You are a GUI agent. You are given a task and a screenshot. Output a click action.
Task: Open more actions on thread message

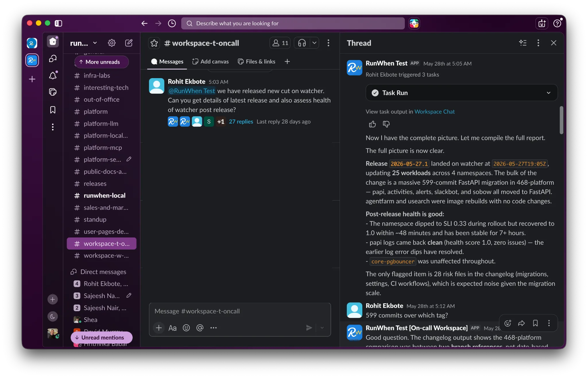tap(549, 323)
